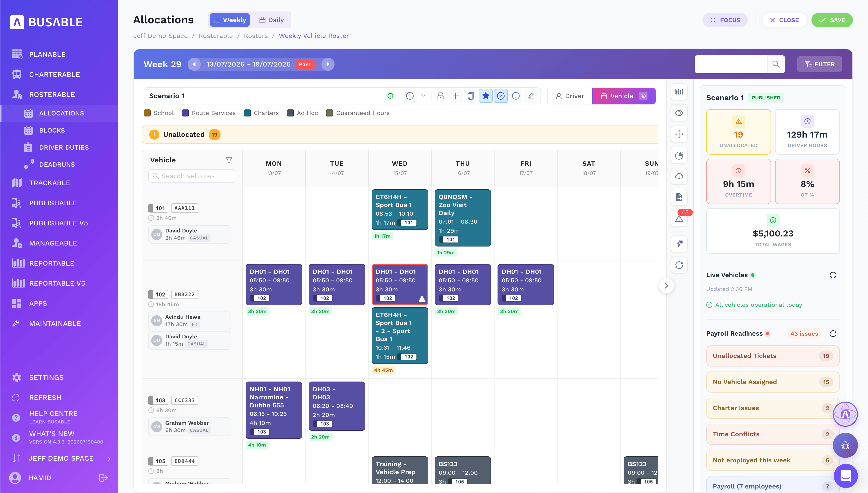This screenshot has height=493, width=868.
Task: Click the refresh icon in side toolbar
Action: (679, 265)
